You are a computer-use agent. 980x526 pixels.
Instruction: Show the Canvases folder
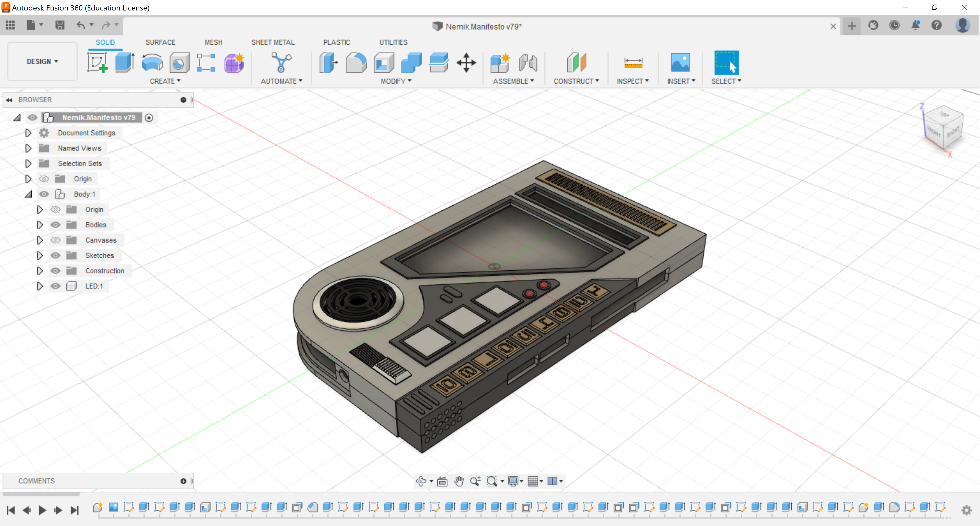pos(56,240)
